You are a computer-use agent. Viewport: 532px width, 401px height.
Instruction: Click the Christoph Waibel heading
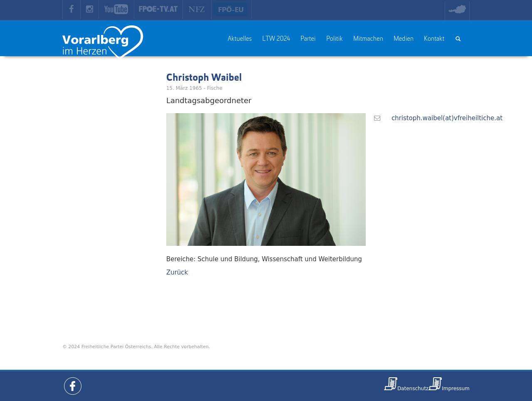click(x=204, y=77)
